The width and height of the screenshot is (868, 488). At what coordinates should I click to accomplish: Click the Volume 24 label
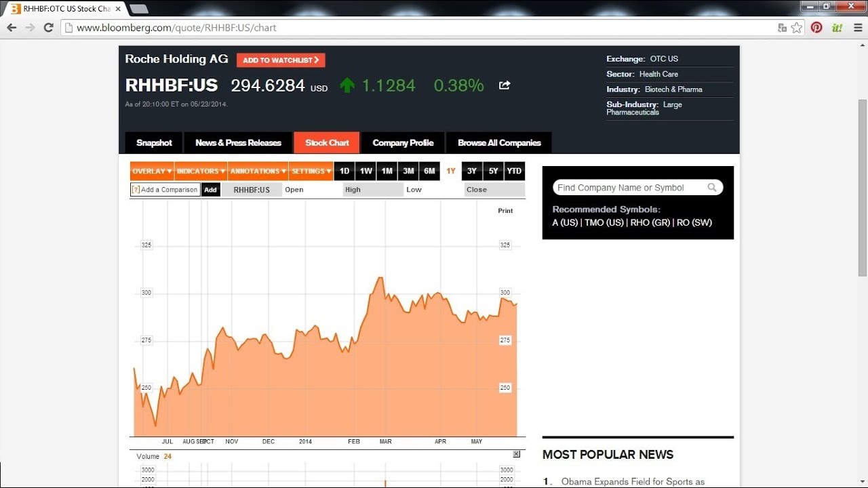(x=154, y=456)
